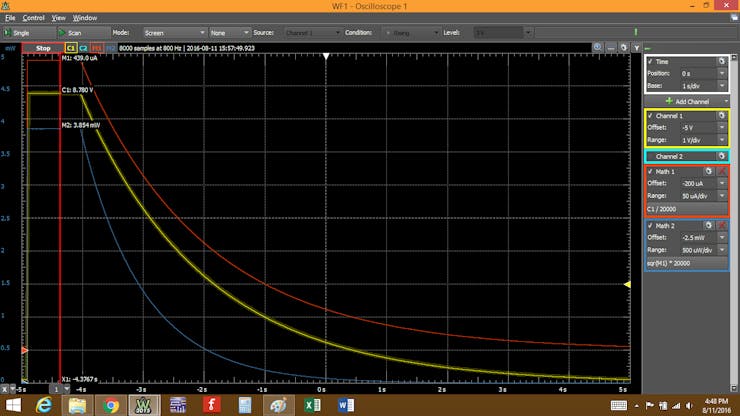
Task: Edit Math 1 formula C1 / 20000
Action: pyautogui.click(x=687, y=209)
